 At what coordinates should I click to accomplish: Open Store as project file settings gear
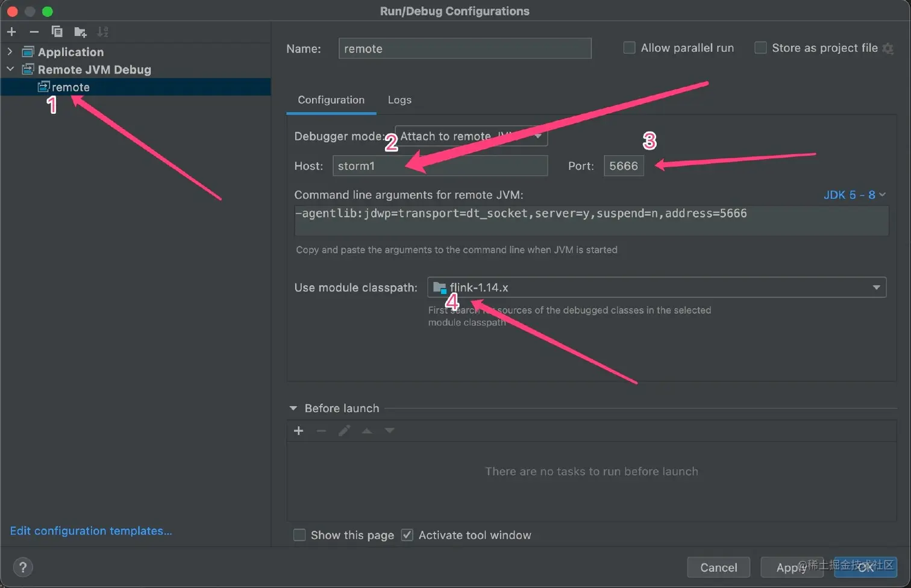tap(888, 48)
